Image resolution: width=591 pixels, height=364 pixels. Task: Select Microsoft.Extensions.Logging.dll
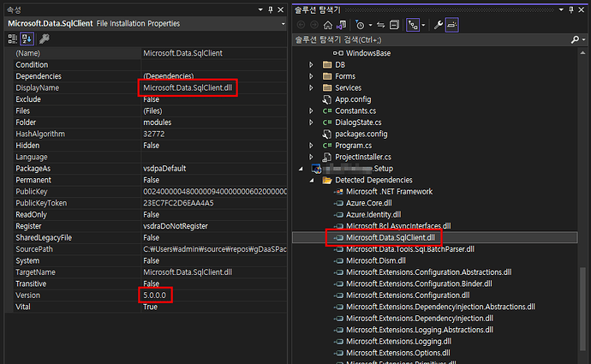pos(399,342)
